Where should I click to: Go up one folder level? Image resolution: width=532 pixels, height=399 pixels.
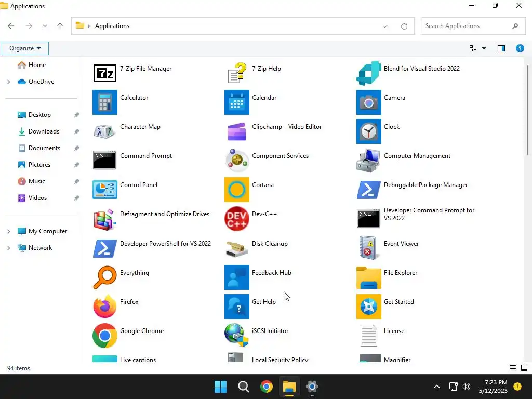[x=60, y=26]
